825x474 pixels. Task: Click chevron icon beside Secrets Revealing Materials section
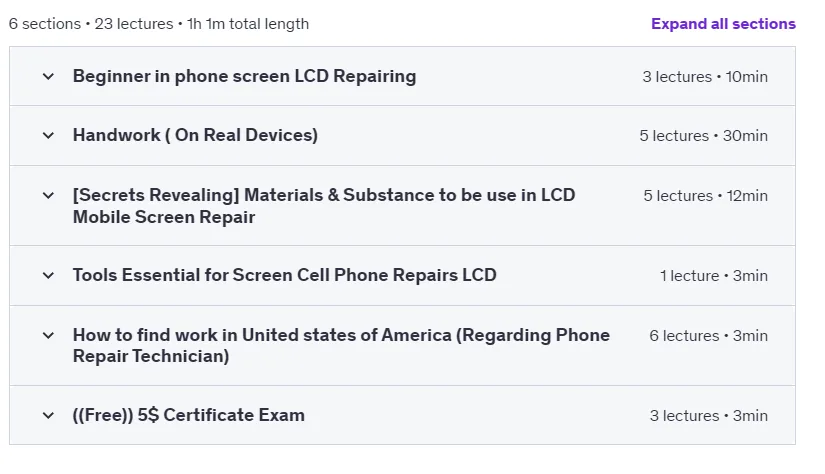(x=48, y=196)
